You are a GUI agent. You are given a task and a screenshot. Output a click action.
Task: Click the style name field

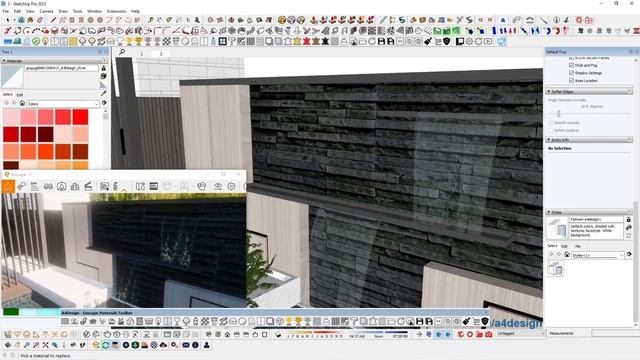[x=596, y=220]
